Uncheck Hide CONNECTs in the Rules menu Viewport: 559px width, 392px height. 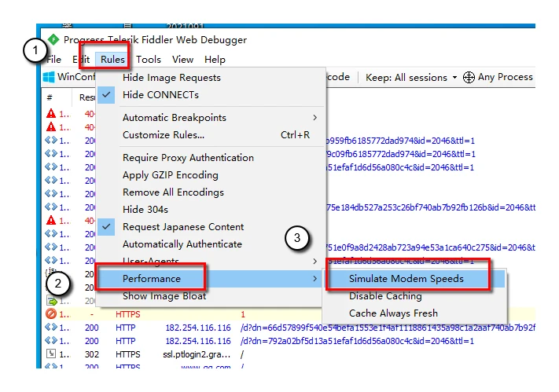point(211,95)
